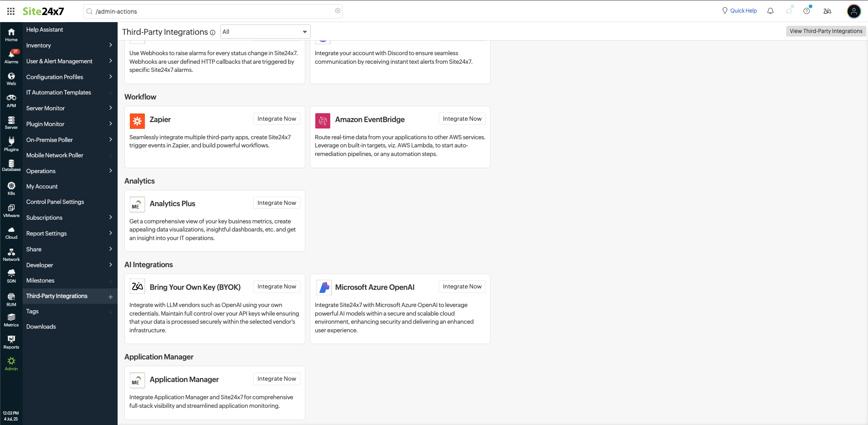
Task: Open Reports in the icon sidebar
Action: 11,342
